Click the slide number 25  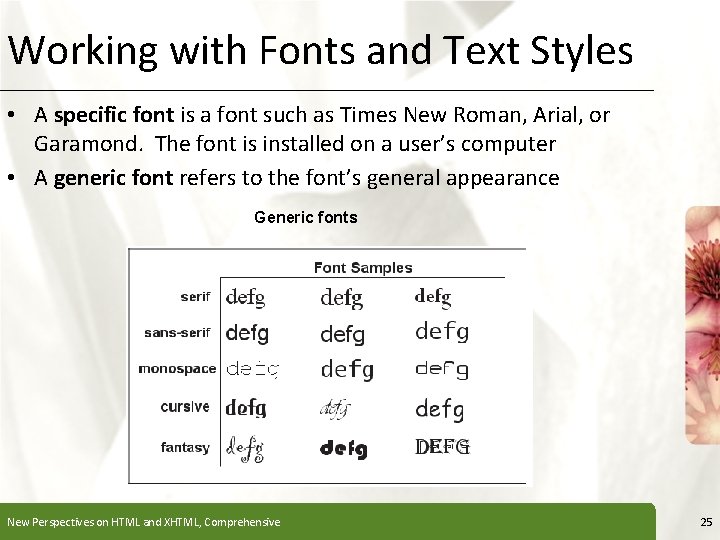click(x=706, y=522)
